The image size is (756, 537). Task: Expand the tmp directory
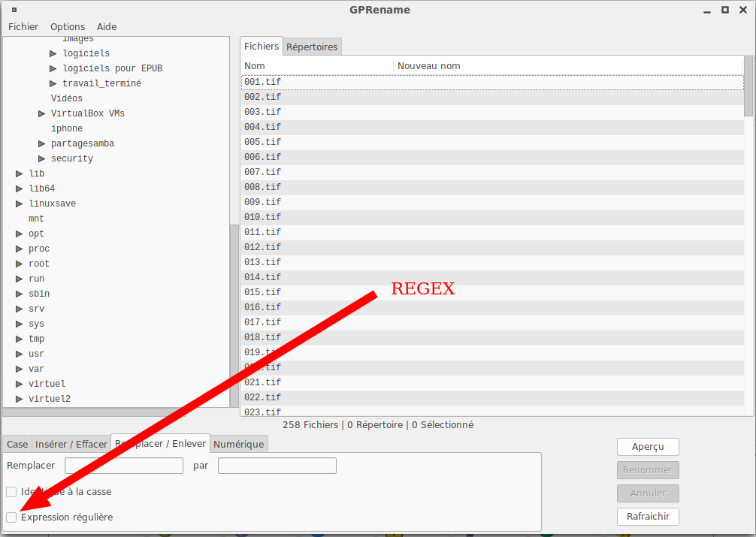pos(20,339)
